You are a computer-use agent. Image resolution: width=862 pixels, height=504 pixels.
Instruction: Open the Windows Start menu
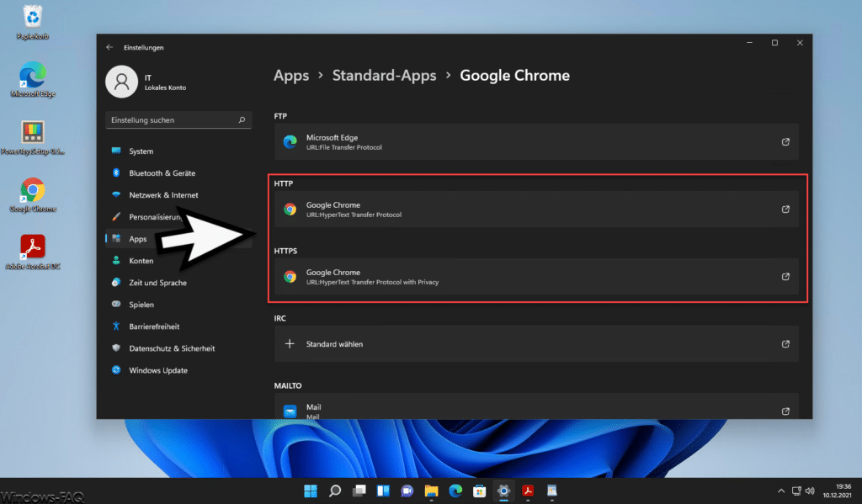(311, 491)
